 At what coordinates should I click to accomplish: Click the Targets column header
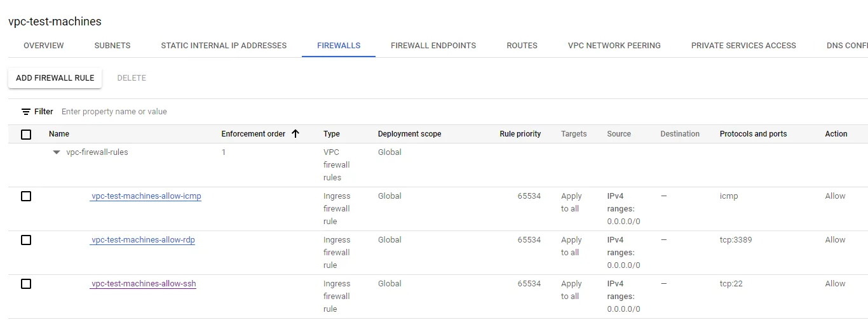point(574,134)
